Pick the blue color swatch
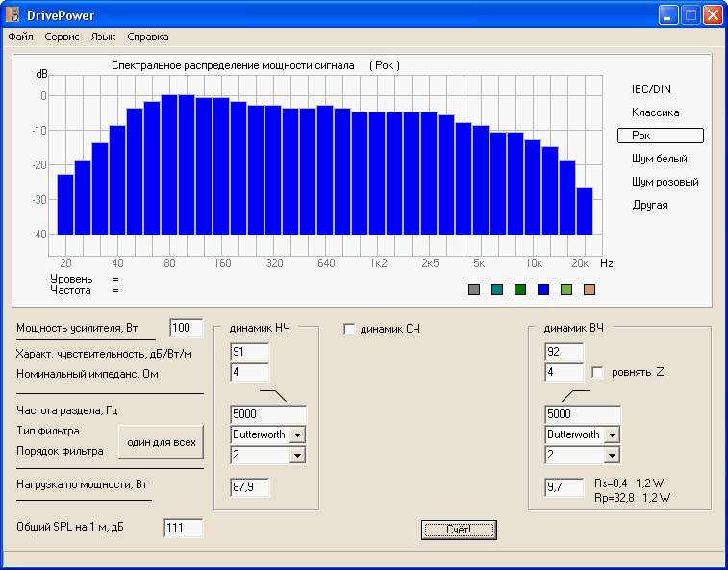The width and height of the screenshot is (728, 570). 543,289
